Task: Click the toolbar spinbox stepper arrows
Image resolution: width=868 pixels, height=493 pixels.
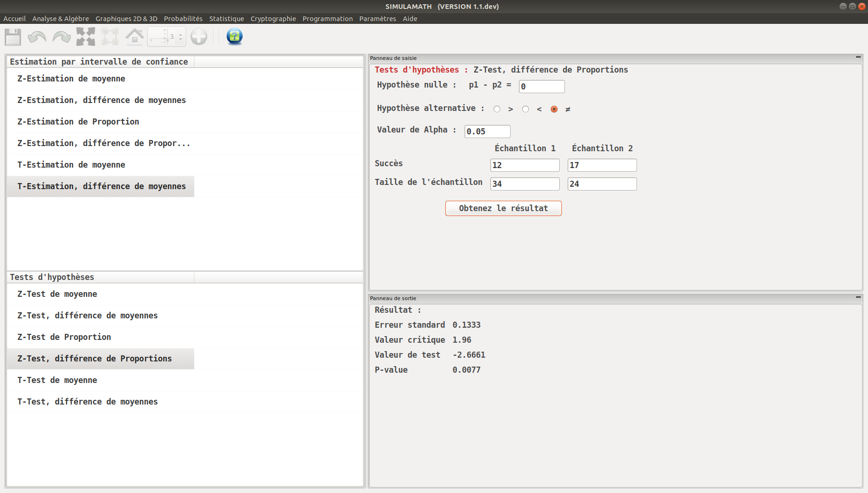Action: [180, 37]
